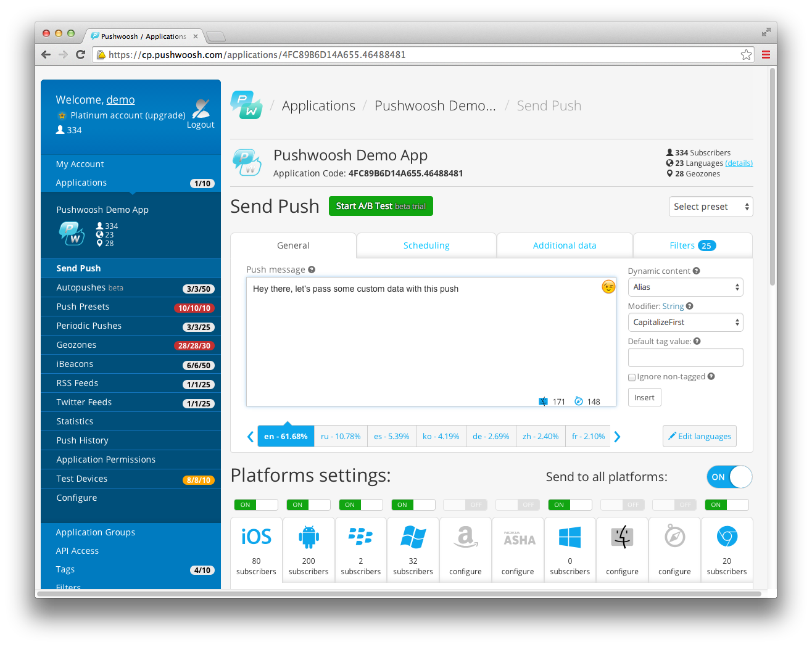Toggle the Windows Phone platform switch
Viewport: 812px width, 647px height.
413,505
